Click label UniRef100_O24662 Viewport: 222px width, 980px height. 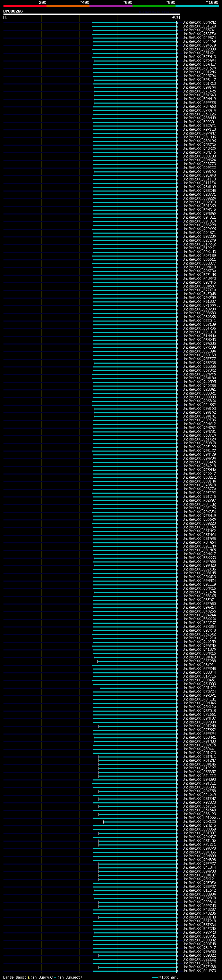point(199,405)
